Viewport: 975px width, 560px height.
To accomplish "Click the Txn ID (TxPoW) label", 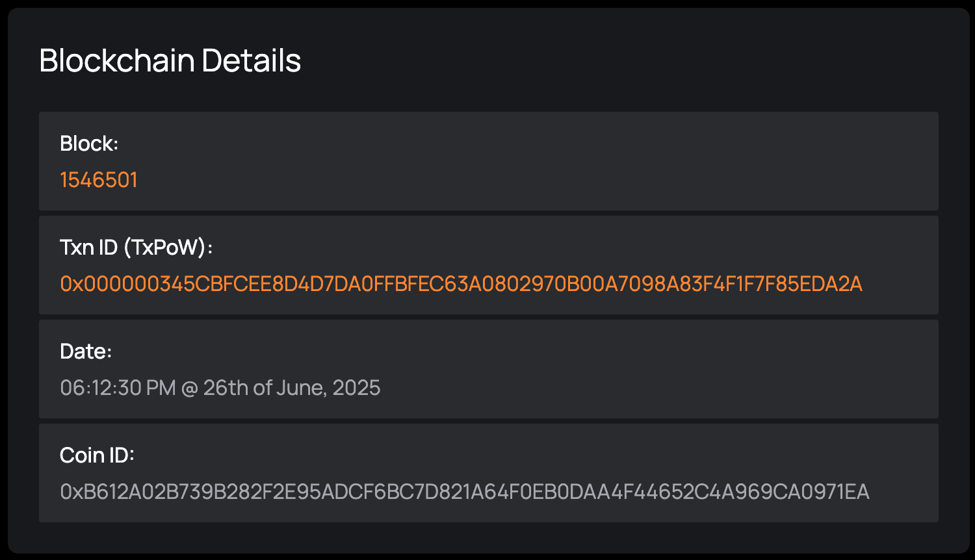I will (x=137, y=247).
